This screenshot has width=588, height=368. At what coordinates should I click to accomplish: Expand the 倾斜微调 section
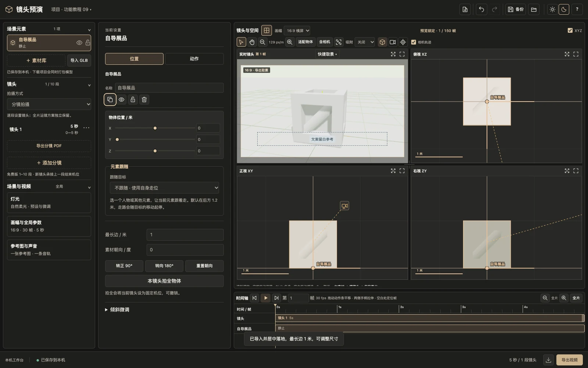tap(118, 309)
